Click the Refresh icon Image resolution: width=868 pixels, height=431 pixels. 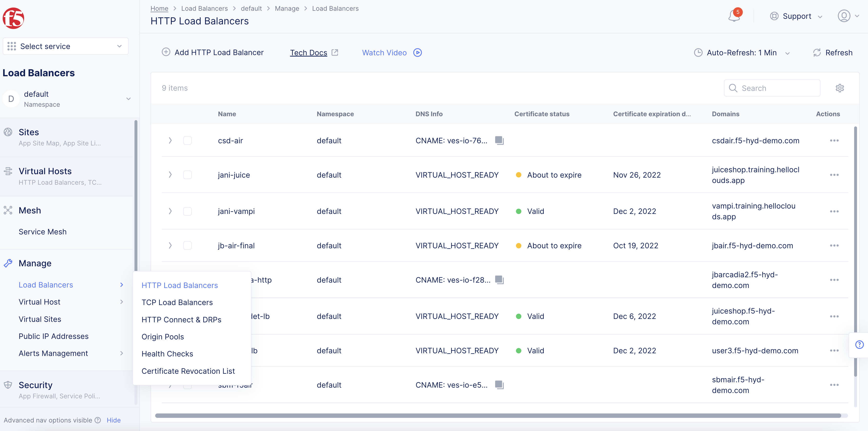pyautogui.click(x=817, y=53)
